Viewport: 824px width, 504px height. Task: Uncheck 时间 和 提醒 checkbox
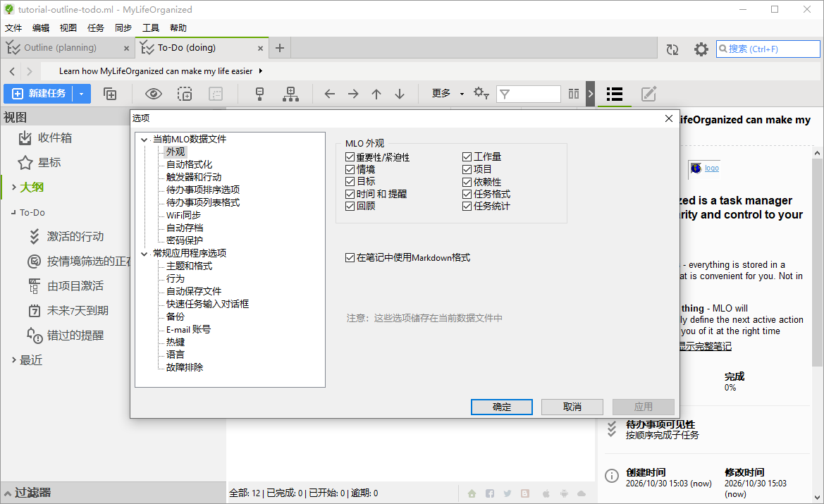pos(350,194)
